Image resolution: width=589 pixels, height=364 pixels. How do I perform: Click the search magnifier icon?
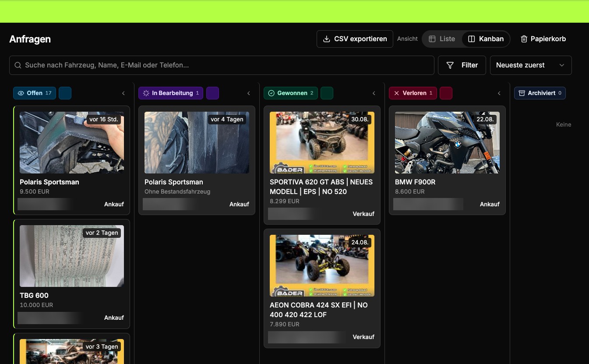(x=18, y=65)
